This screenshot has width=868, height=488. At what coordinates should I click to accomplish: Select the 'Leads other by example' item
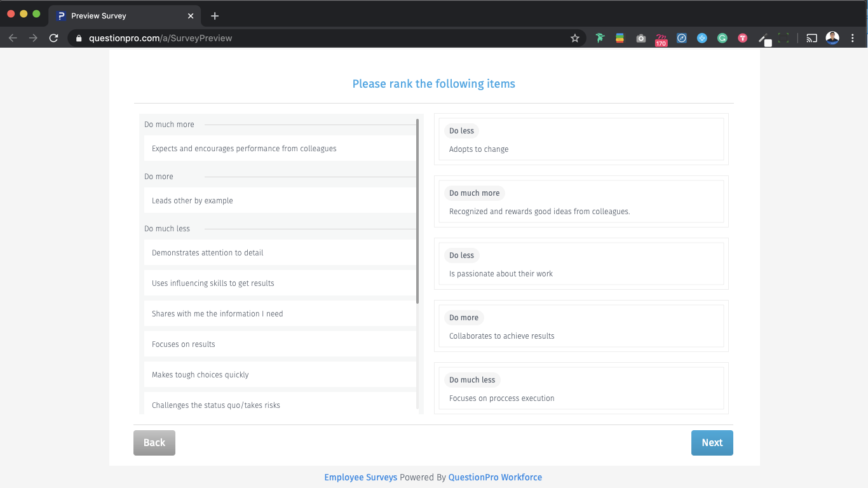tap(280, 201)
